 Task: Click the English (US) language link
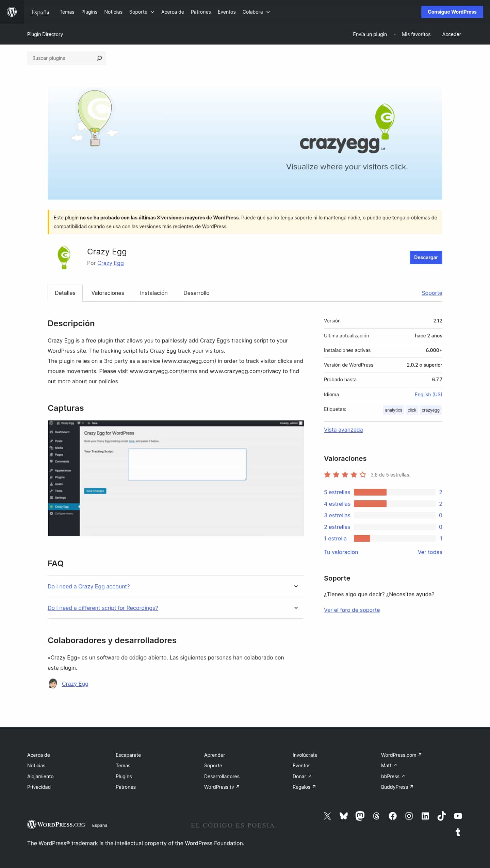pos(428,395)
